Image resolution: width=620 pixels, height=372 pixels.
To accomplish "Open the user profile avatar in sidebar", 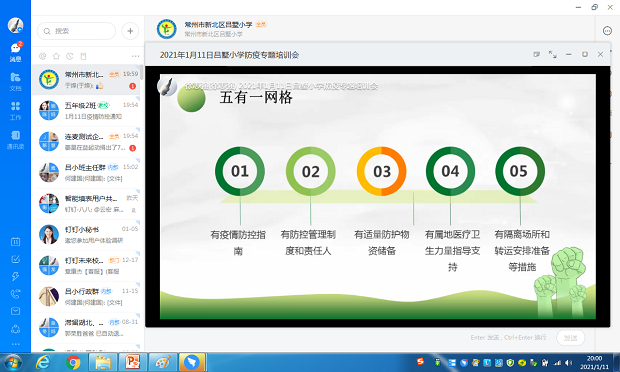I will pos(15,25).
